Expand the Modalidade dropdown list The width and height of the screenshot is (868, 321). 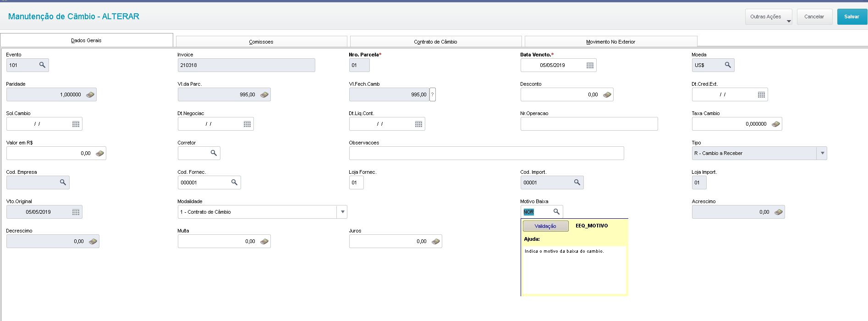click(x=342, y=212)
